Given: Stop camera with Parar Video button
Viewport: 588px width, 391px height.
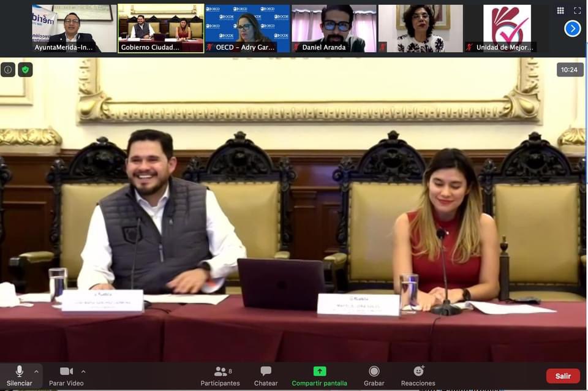Looking at the screenshot, I should 66,376.
